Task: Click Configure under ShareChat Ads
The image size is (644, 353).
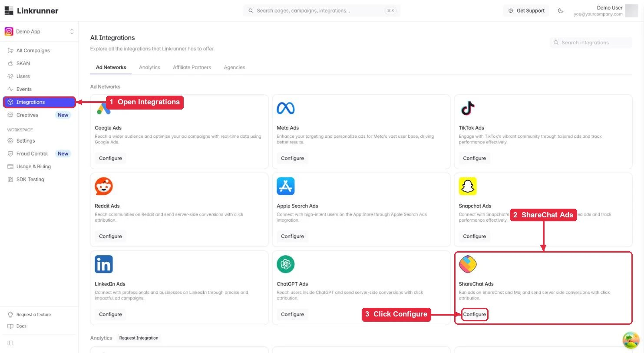Action: click(x=474, y=314)
